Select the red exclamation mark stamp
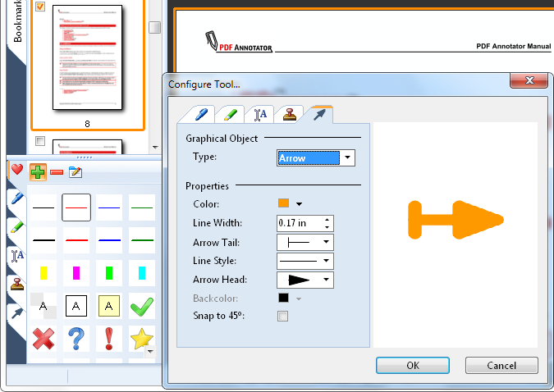This screenshot has width=554, height=392. (109, 337)
